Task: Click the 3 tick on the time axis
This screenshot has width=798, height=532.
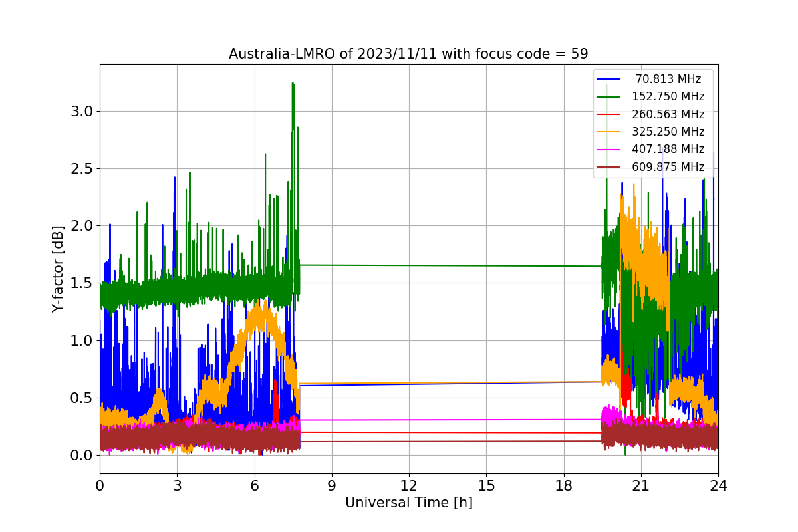Action: [177, 486]
